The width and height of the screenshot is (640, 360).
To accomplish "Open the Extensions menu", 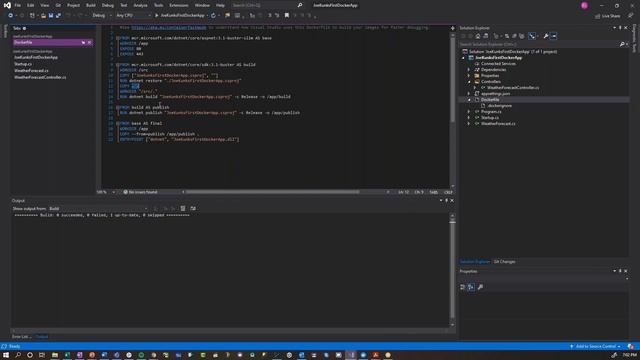I will (179, 5).
